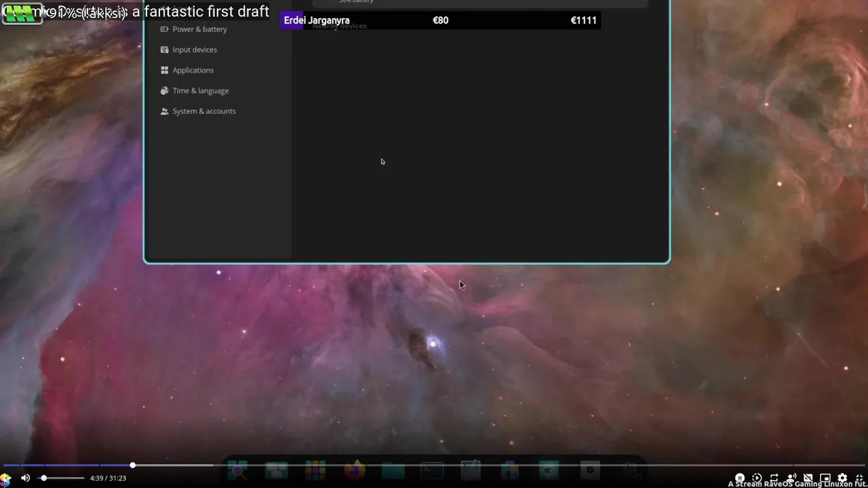Open the audio narration voice option
The height and width of the screenshot is (488, 868).
tap(791, 478)
